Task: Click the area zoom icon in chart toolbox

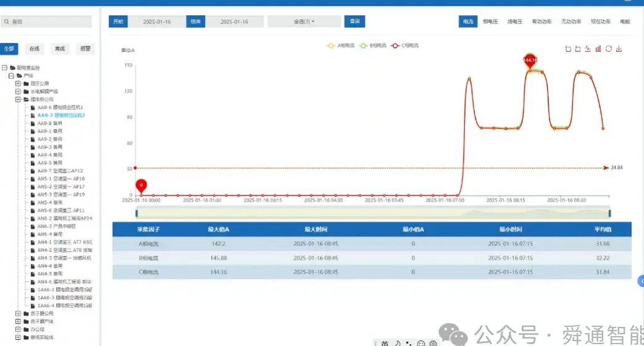Action: (568, 49)
